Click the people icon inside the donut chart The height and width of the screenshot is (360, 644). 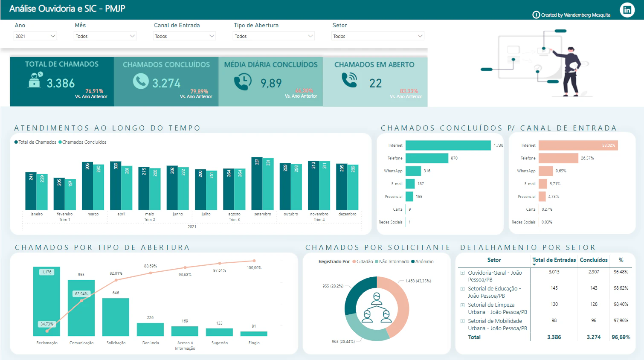tap(377, 308)
